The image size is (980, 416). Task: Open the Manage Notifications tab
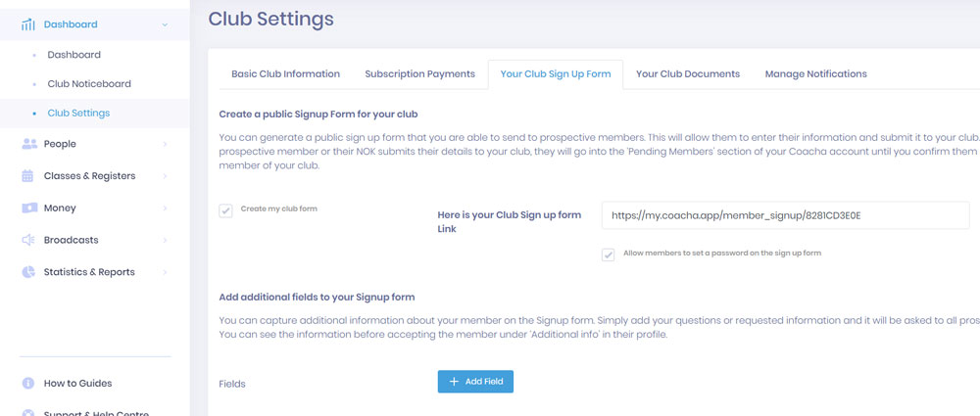tap(815, 73)
